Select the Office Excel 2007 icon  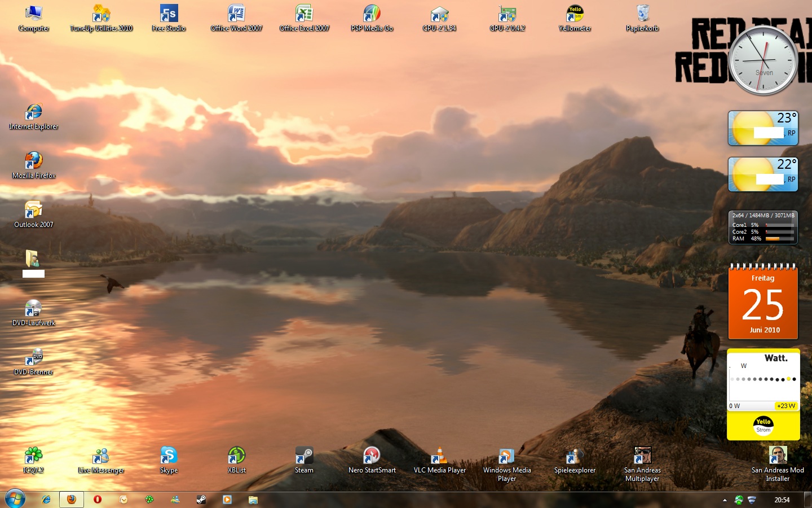tap(304, 18)
